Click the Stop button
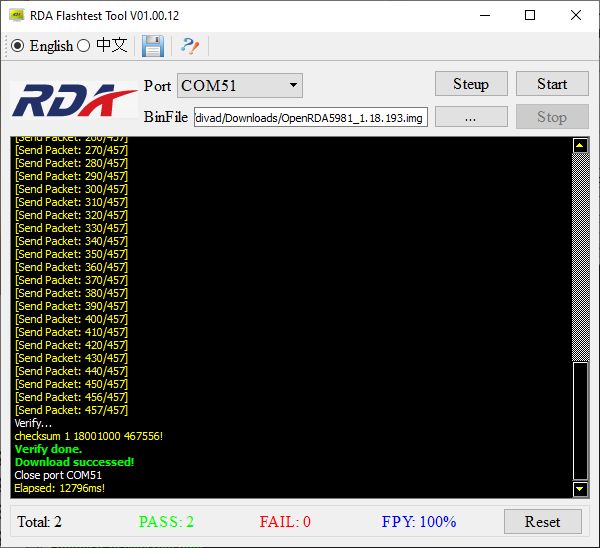This screenshot has height=548, width=600. click(x=552, y=117)
